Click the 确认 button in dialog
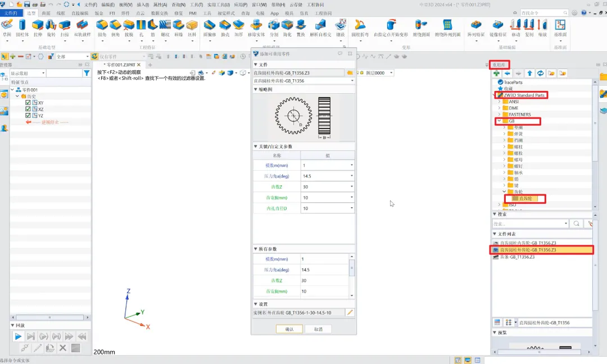Image resolution: width=607 pixels, height=364 pixels. tap(289, 329)
